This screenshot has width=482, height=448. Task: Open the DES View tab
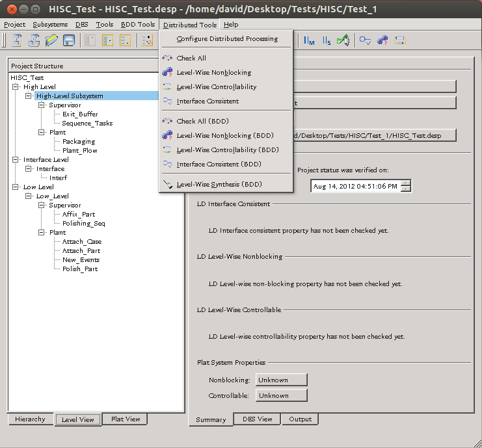pos(257,419)
